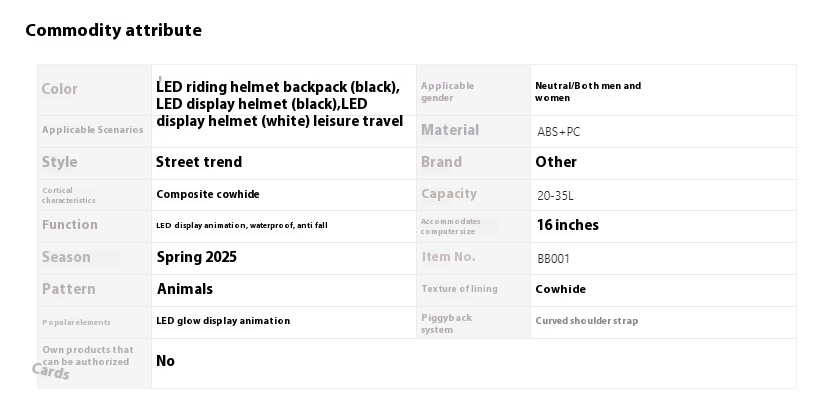Select the LED display animation, waterproof function text
This screenshot has height=410, width=815.
tap(242, 225)
